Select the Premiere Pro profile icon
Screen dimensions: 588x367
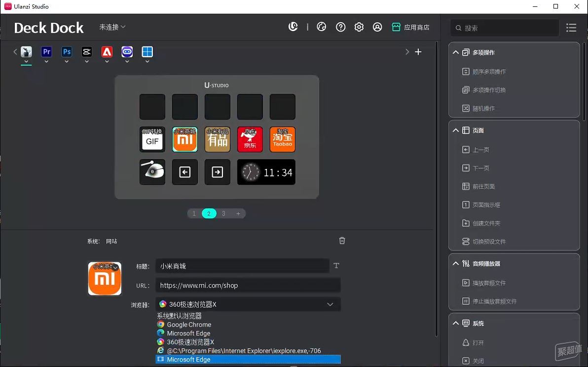[46, 52]
